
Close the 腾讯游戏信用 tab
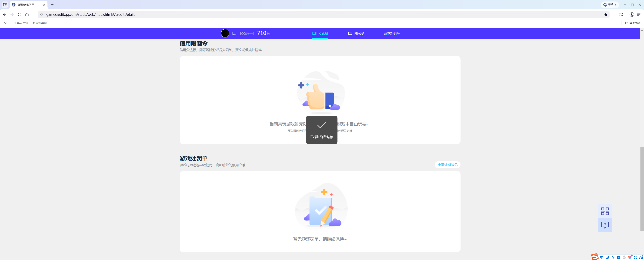coord(44,5)
